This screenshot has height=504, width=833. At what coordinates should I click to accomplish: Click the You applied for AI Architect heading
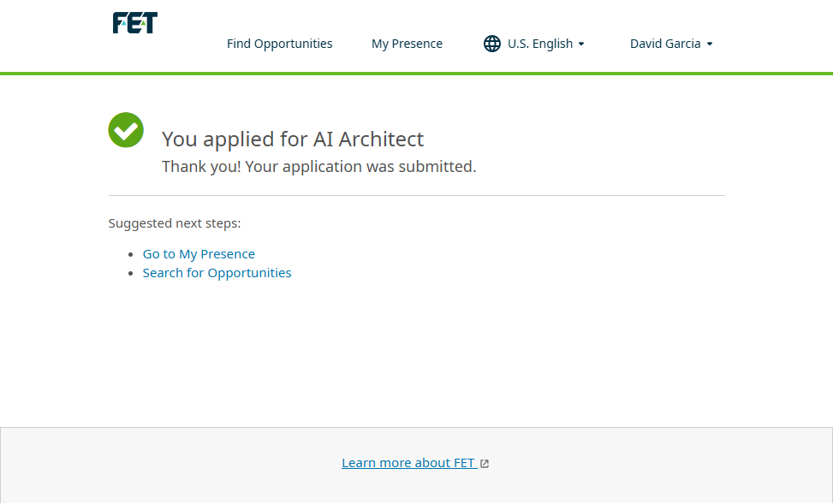pyautogui.click(x=293, y=139)
